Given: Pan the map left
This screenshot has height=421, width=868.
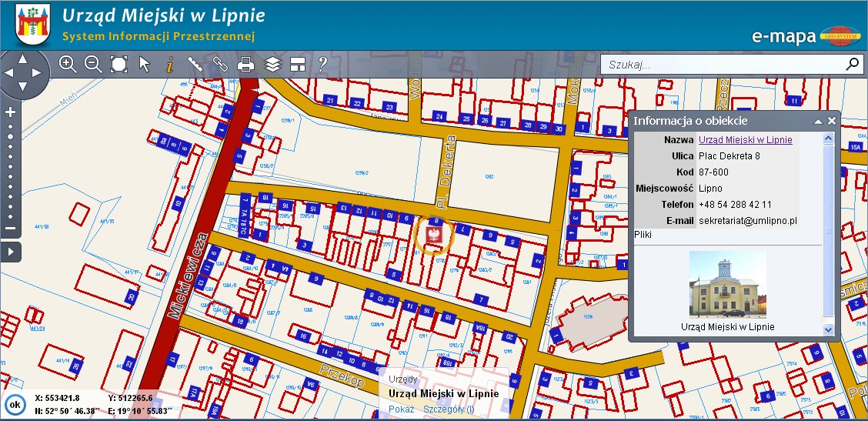Looking at the screenshot, I should pyautogui.click(x=8, y=72).
